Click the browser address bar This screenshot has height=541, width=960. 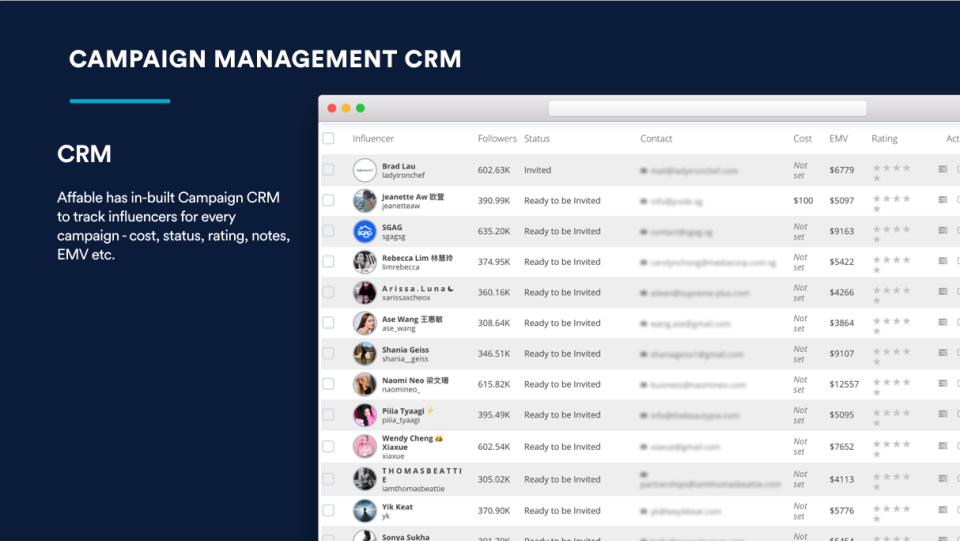[708, 108]
